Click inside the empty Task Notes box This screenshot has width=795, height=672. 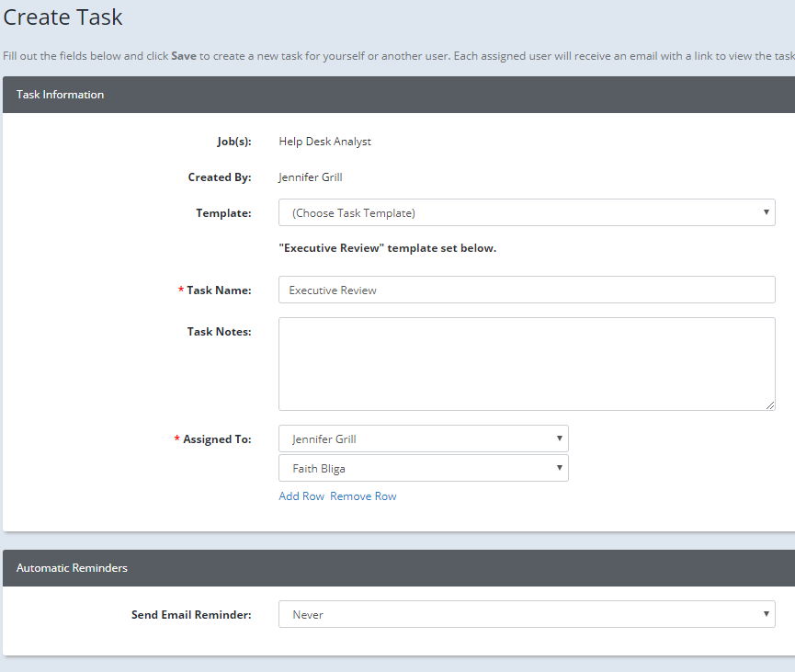pyautogui.click(x=527, y=363)
